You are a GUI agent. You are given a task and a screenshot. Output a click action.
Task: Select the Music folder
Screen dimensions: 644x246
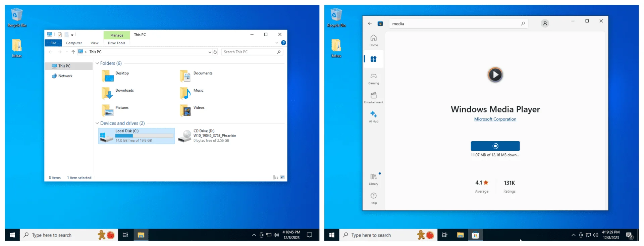pos(192,93)
